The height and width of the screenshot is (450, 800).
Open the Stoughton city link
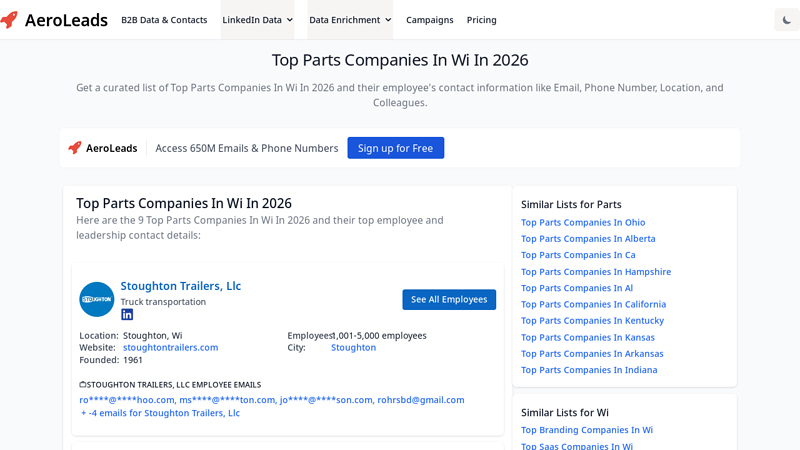point(354,347)
